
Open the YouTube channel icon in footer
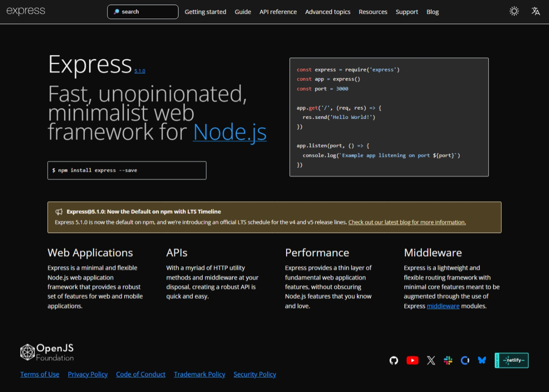(412, 360)
